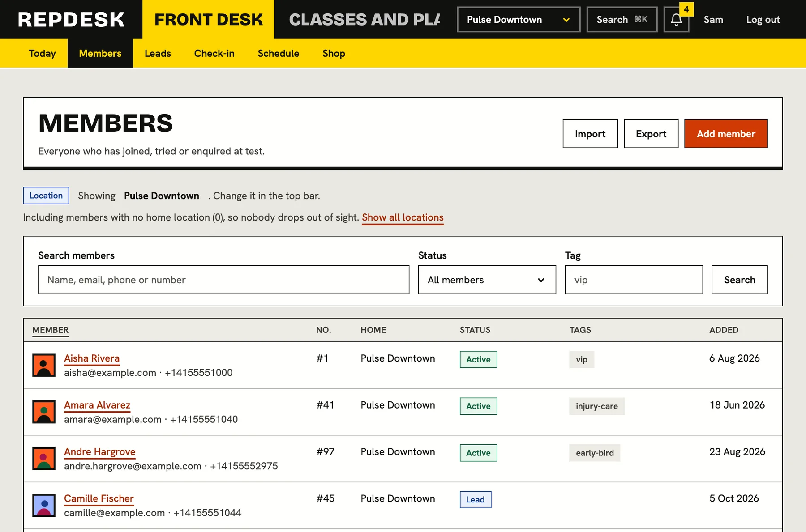Click the Add member button
Screen dimensions: 806x532
[726, 134]
